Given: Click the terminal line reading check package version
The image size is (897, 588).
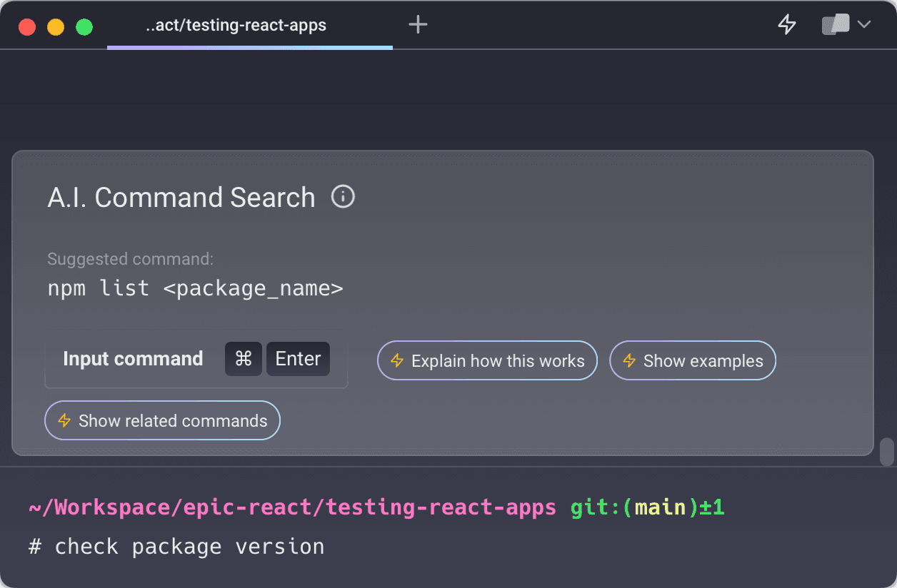Looking at the screenshot, I should coord(176,546).
